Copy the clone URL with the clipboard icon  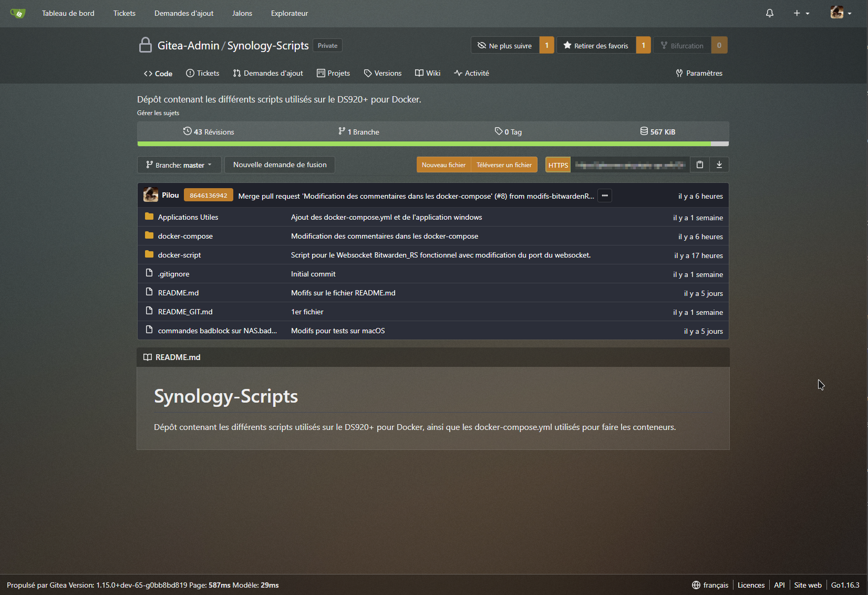699,165
